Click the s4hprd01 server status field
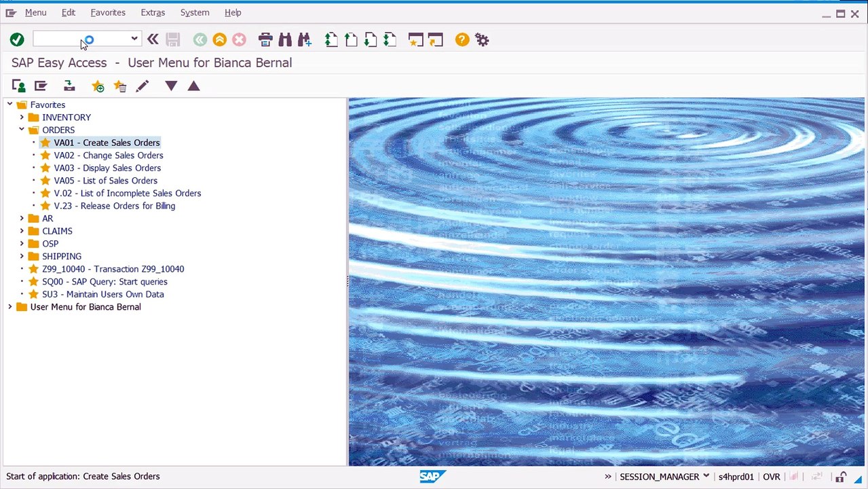 (x=736, y=477)
